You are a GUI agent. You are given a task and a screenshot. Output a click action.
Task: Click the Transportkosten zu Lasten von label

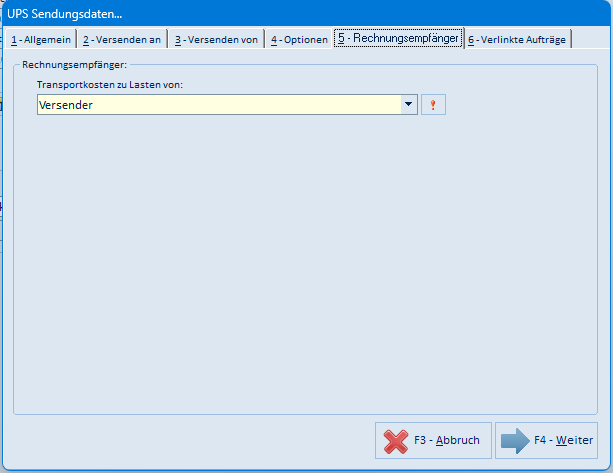[x=110, y=84]
